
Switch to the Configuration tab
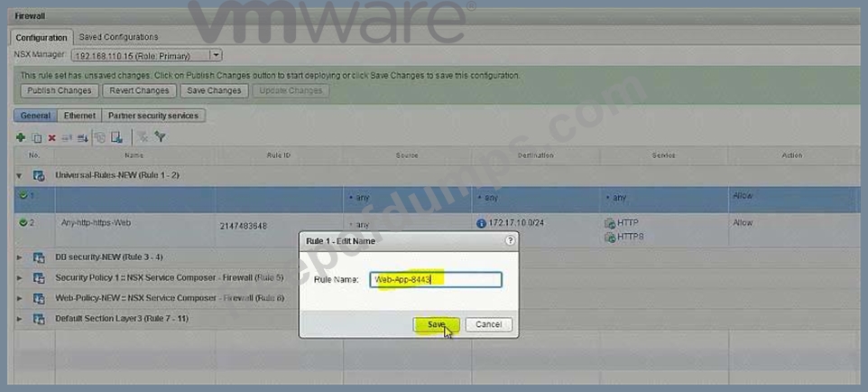point(41,38)
